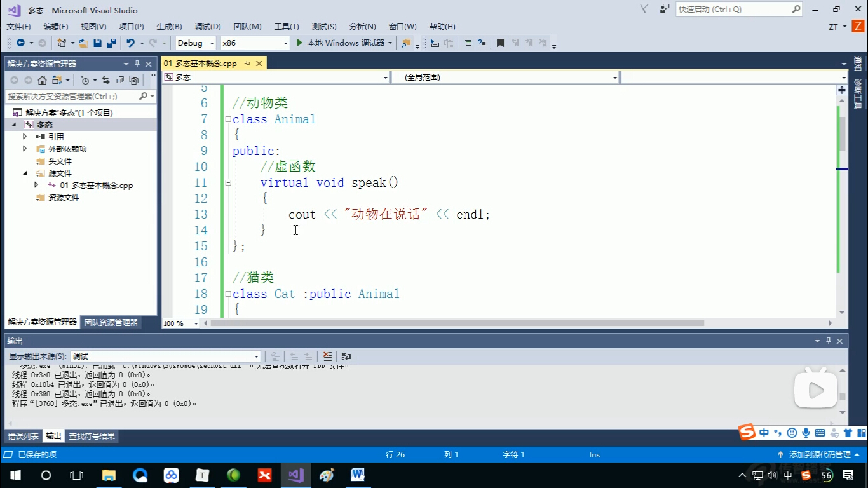Image resolution: width=868 pixels, height=488 pixels.
Task: Click the editor vertical scrollbar thumb
Action: (x=842, y=130)
